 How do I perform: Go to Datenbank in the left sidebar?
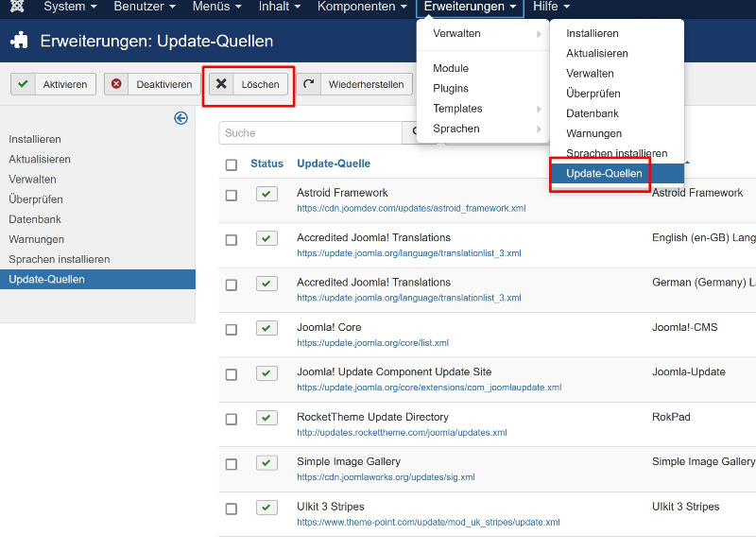(35, 219)
